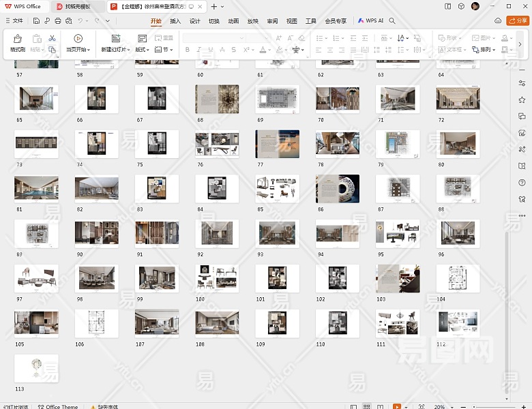Viewport: 532px width, 409px height.
Task: Open the 视图 View ribbon tab
Action: coord(292,21)
